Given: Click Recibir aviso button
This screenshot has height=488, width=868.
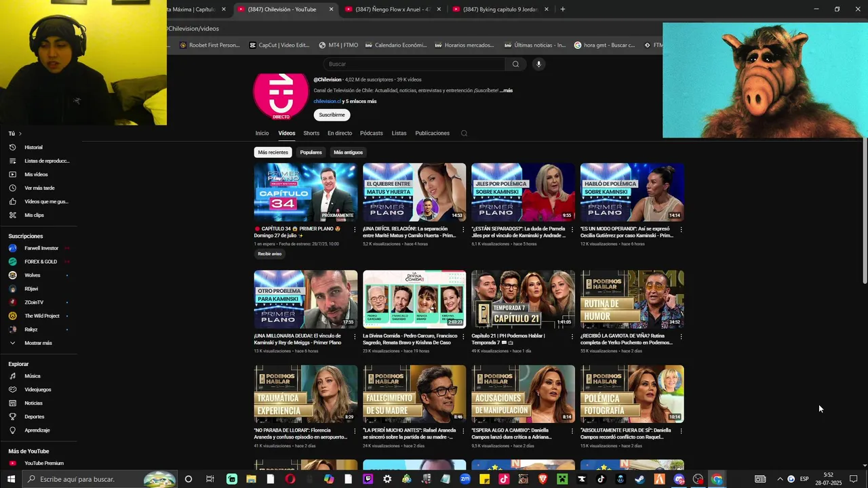Looking at the screenshot, I should click(269, 254).
